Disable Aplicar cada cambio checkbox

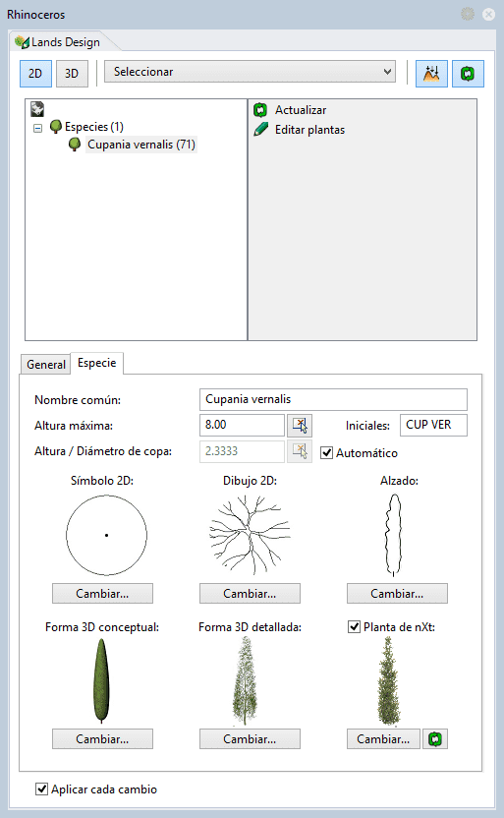click(x=41, y=789)
